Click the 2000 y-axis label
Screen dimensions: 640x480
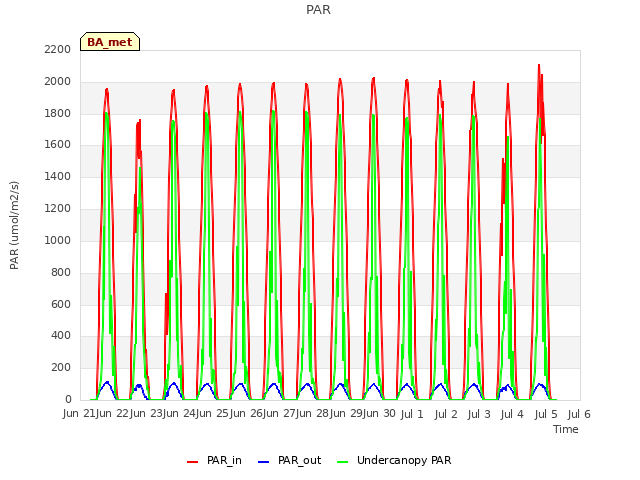coord(58,81)
